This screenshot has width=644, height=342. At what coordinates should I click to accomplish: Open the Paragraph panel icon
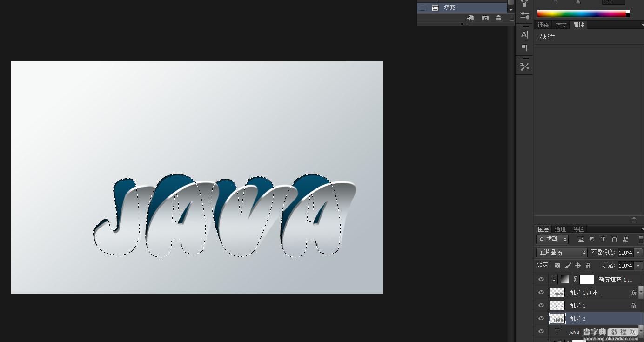click(524, 47)
